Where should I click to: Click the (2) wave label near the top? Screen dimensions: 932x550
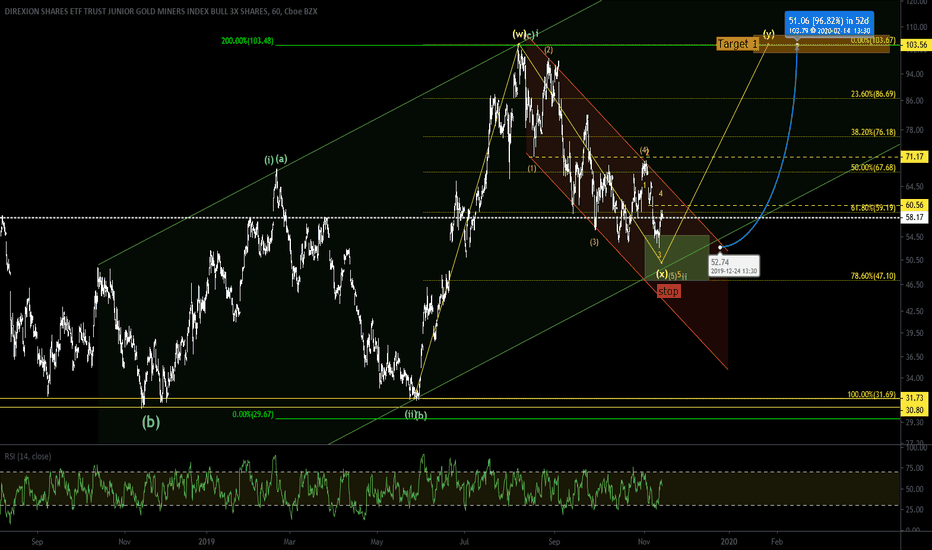pyautogui.click(x=549, y=50)
